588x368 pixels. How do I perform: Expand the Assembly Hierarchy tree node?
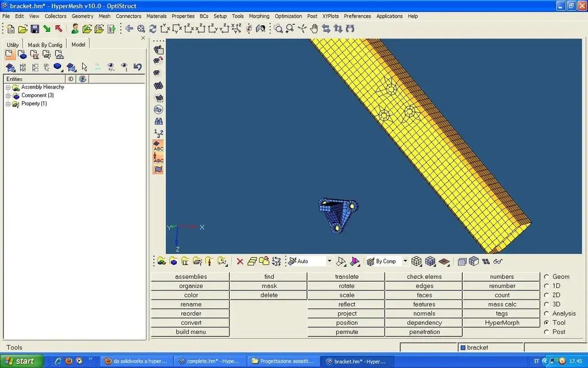click(x=8, y=87)
